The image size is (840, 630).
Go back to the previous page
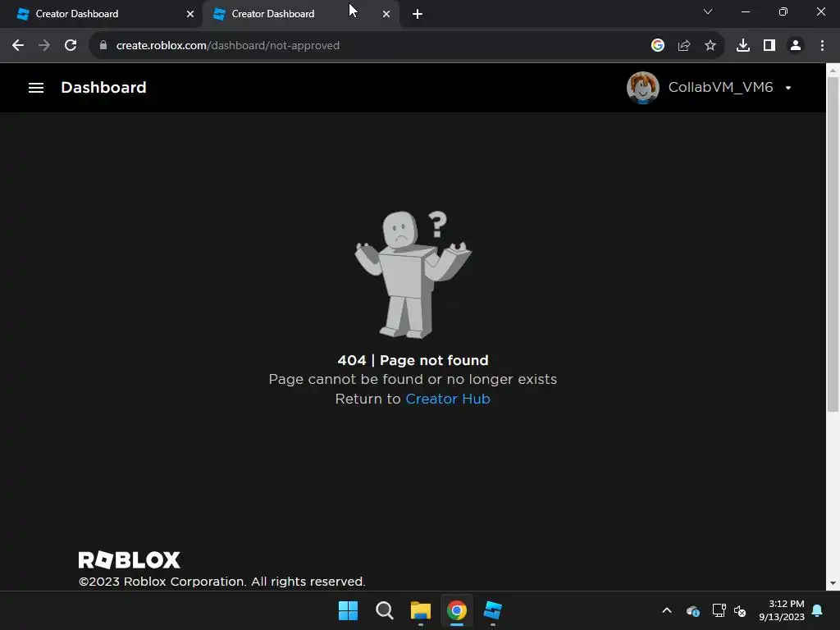(x=18, y=46)
